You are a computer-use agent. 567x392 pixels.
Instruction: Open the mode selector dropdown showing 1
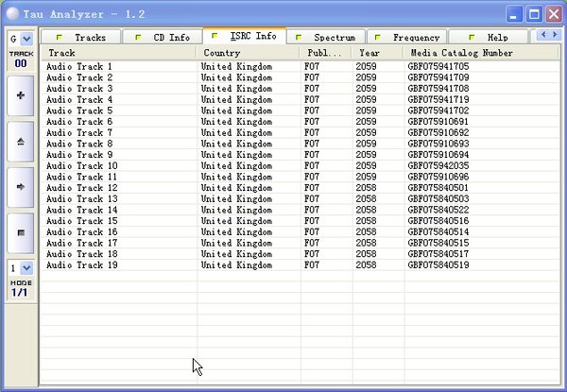click(x=26, y=268)
